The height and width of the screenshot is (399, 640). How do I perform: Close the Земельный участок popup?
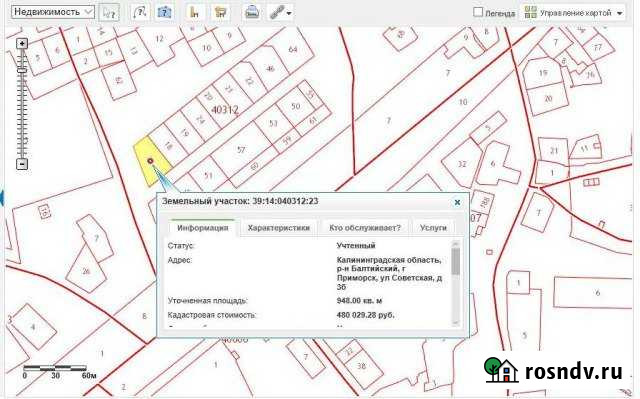pos(457,202)
